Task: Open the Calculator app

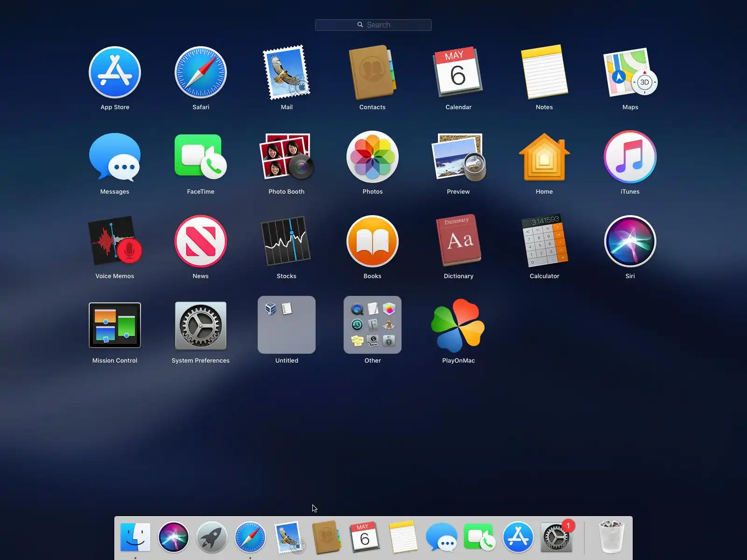Action: (544, 241)
